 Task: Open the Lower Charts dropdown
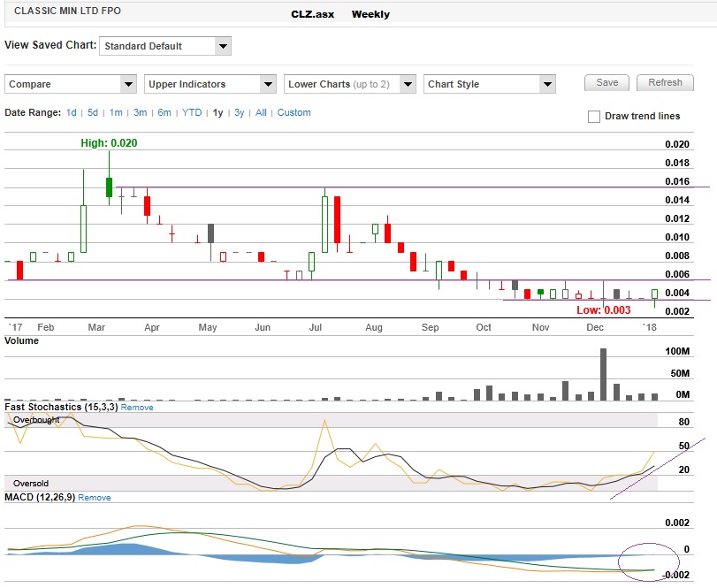350,84
